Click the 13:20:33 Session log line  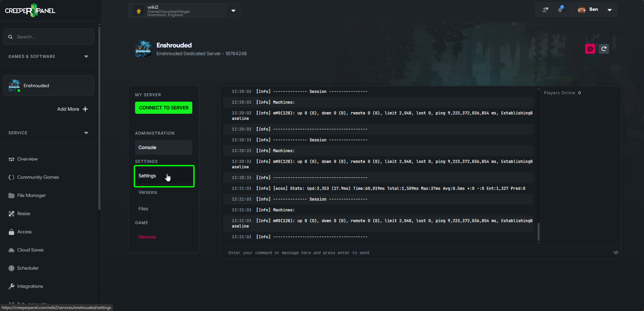(x=378, y=140)
